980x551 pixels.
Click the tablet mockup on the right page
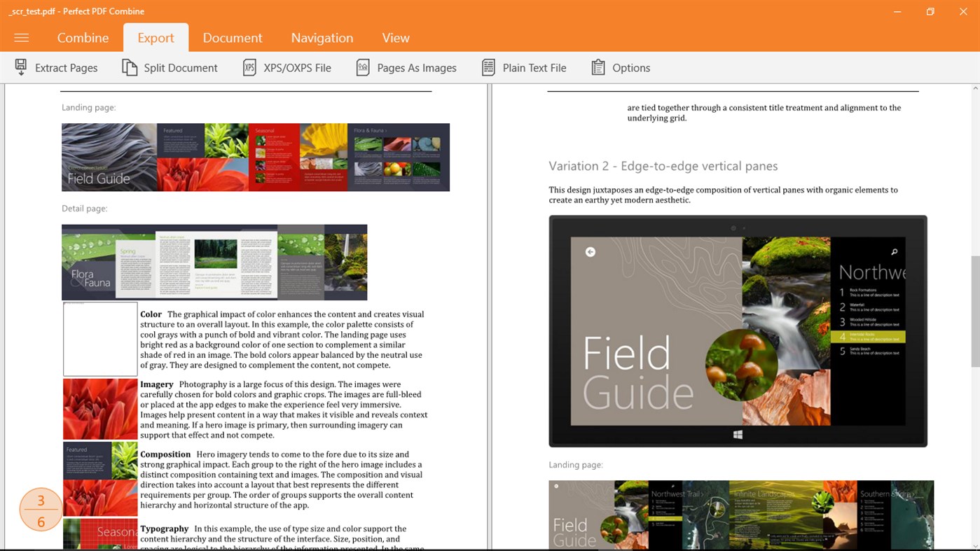pos(739,331)
